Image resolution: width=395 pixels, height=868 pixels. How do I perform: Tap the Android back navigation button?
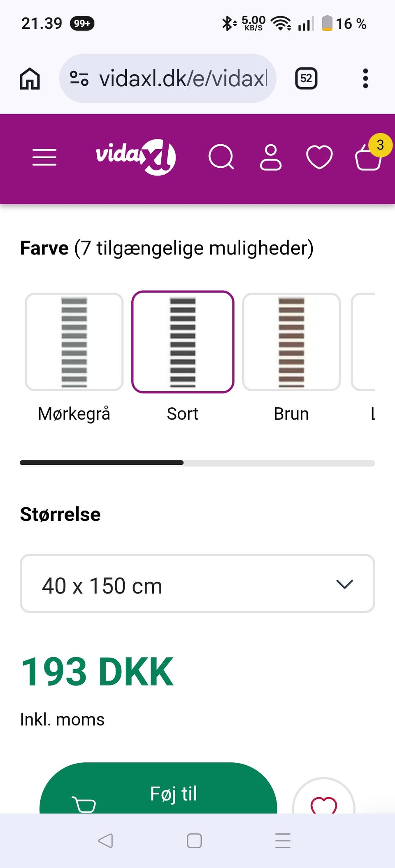click(x=105, y=840)
